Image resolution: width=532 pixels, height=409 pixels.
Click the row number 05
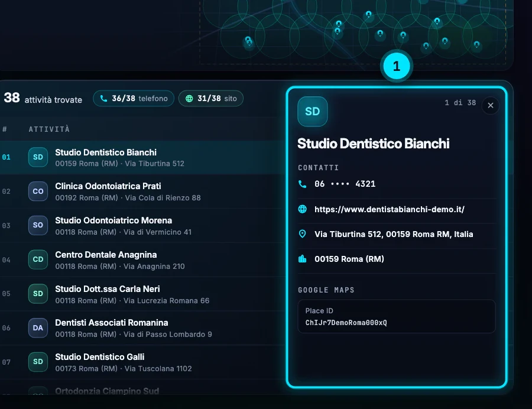point(6,294)
